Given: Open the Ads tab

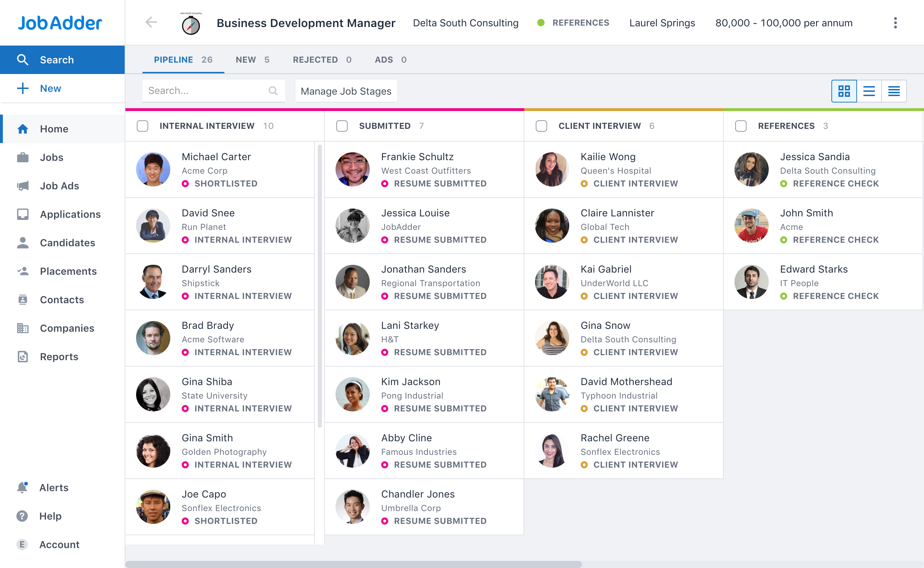Looking at the screenshot, I should [383, 59].
